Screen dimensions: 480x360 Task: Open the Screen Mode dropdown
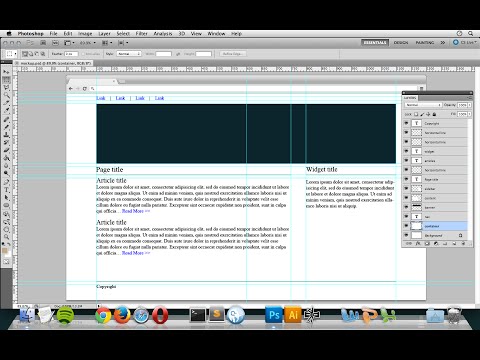pos(123,43)
